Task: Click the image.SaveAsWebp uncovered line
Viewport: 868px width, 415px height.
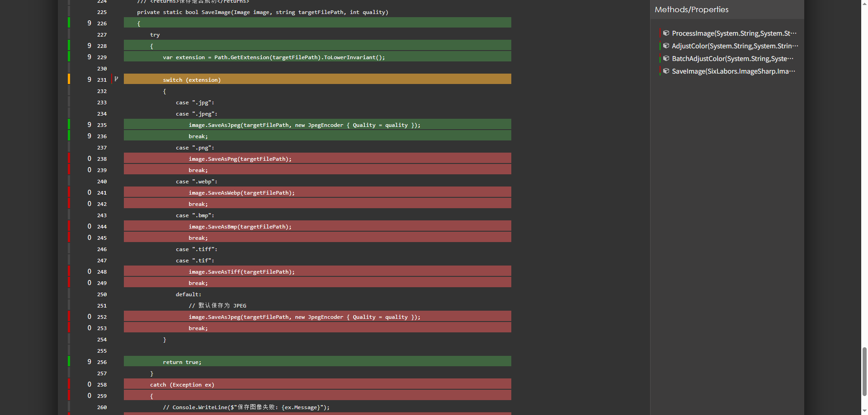Action: tap(241, 193)
